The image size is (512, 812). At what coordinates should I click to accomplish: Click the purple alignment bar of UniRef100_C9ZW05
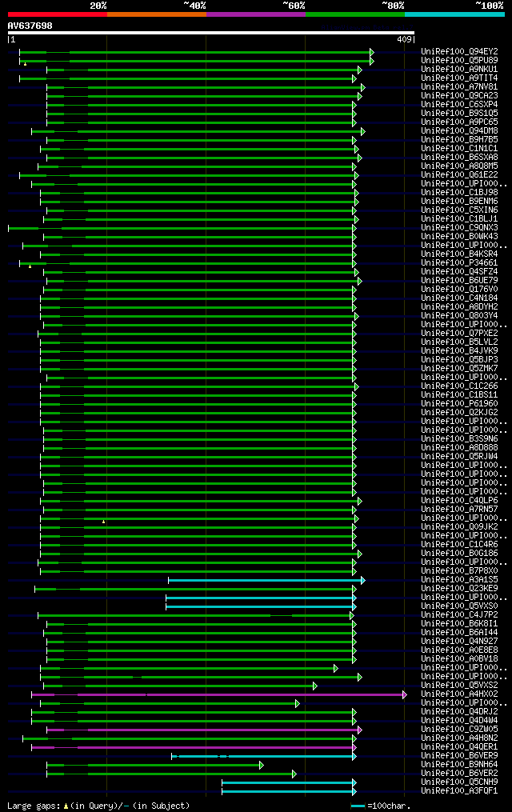pyautogui.click(x=203, y=730)
